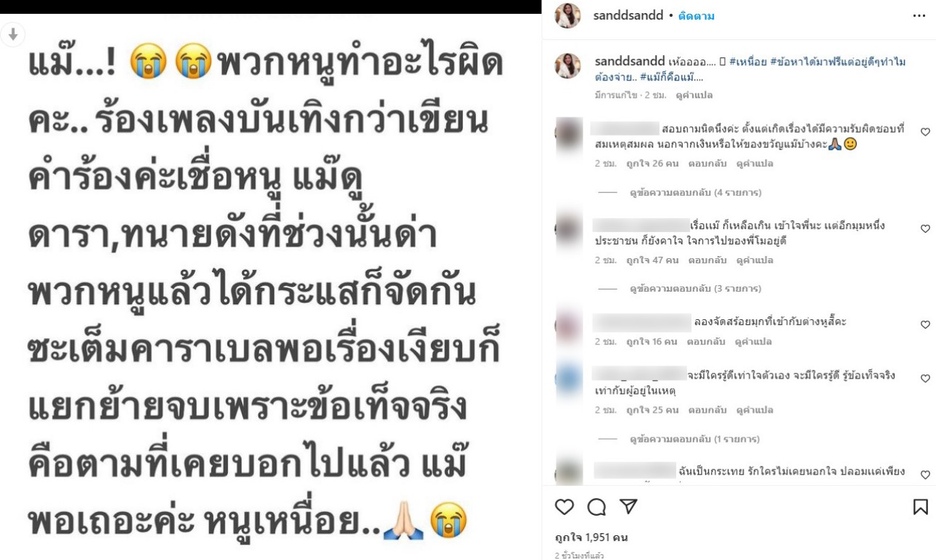Screen dimensions: 936x560
Task: Expand view replies (1 รายการ)
Action: (695, 439)
